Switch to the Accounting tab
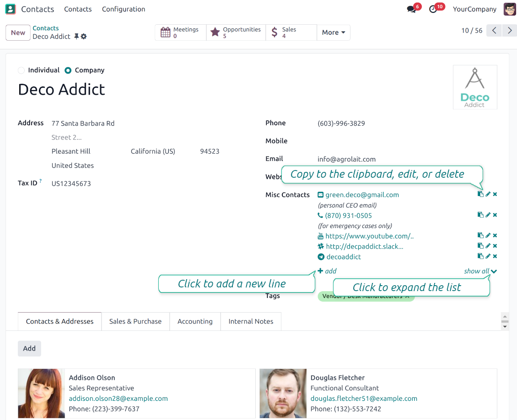 195,321
